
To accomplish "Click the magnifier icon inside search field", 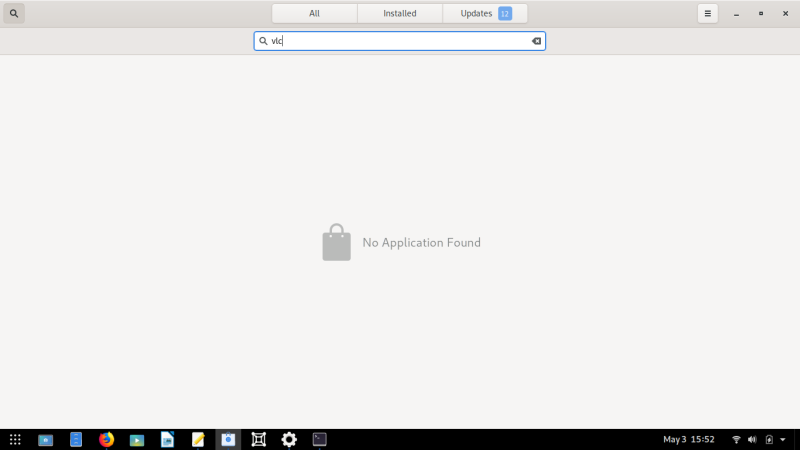I will [263, 41].
